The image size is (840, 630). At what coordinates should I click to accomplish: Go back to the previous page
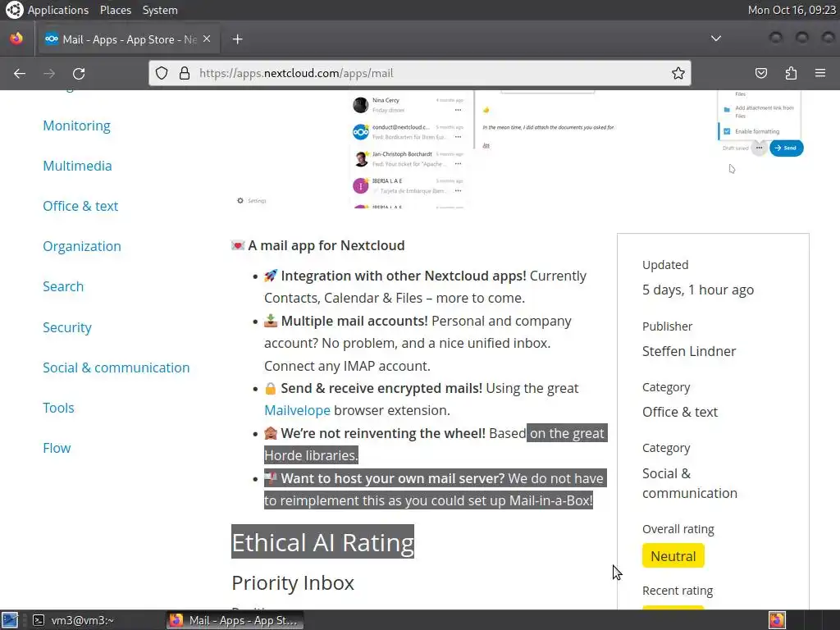20,73
